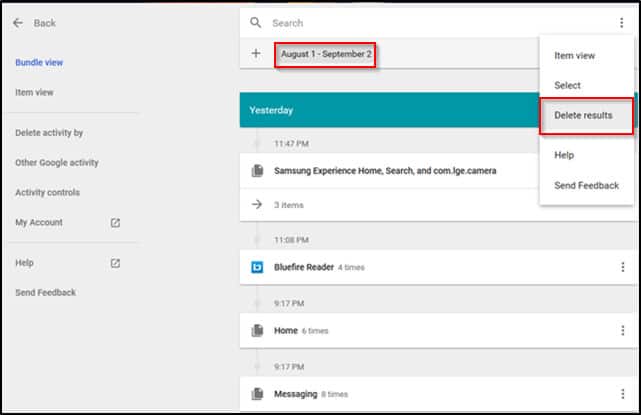Click the Yesterday header bar

point(389,110)
